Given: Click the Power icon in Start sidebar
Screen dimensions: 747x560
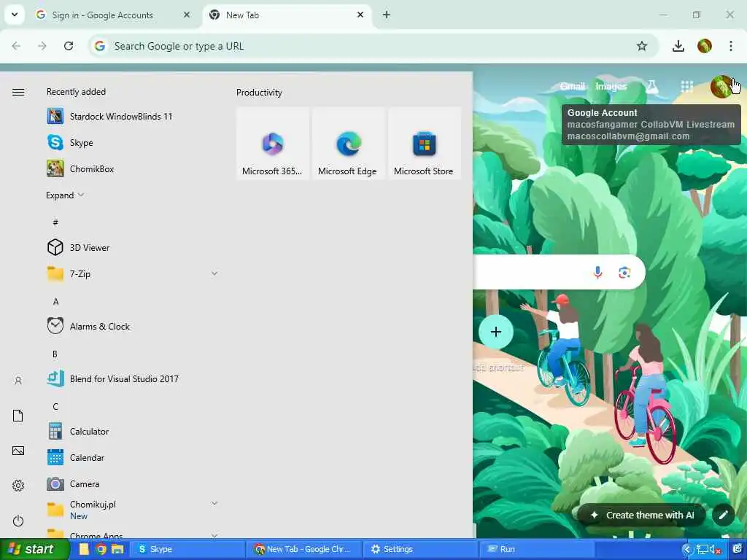Looking at the screenshot, I should pos(18,521).
